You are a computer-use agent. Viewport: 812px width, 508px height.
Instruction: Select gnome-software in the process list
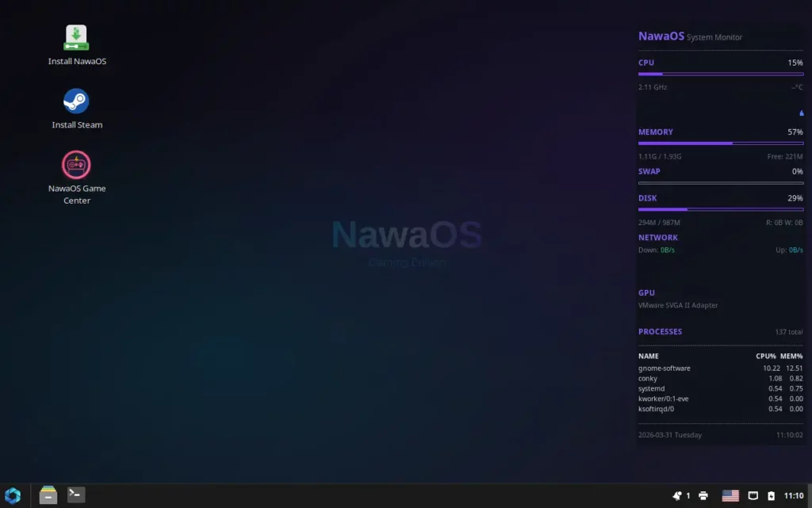coord(665,368)
